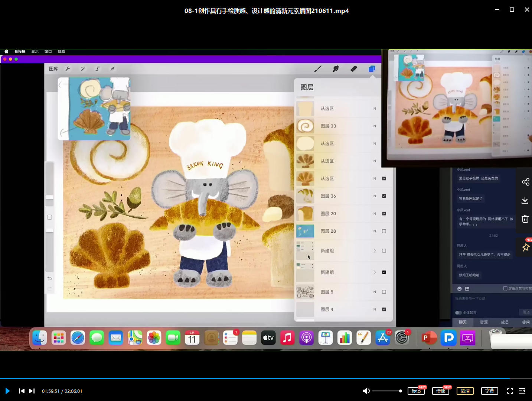This screenshot has width=532, height=401.
Task: Click the share icon in the side panel
Action: click(x=525, y=182)
